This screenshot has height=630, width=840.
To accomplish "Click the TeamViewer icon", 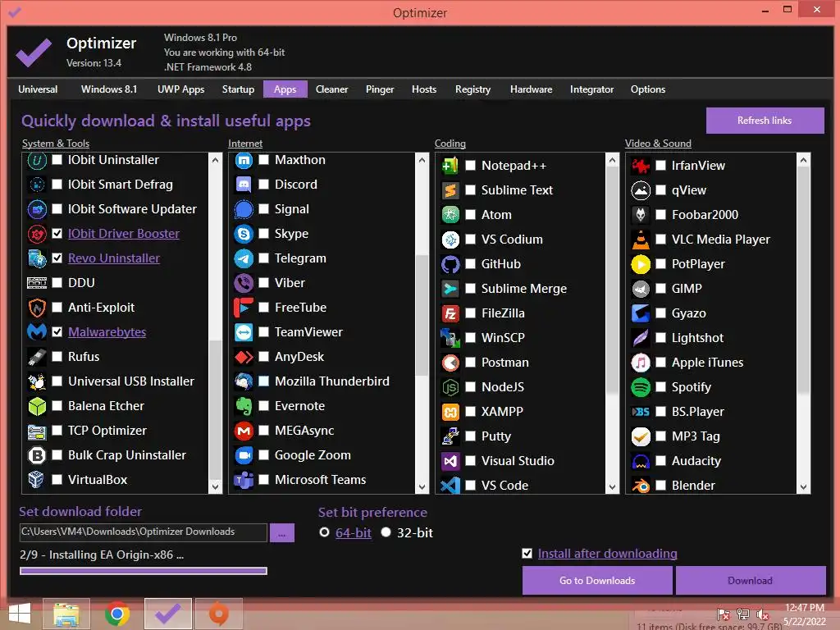I will [x=244, y=332].
